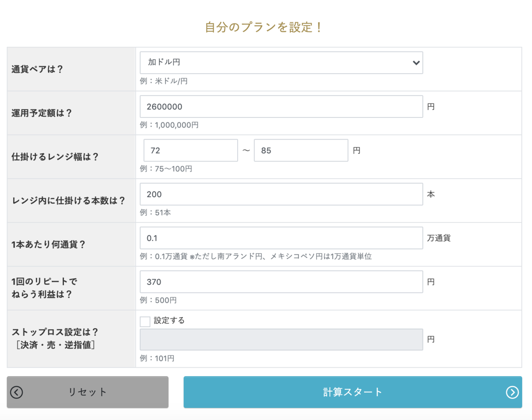Click the 計算スタート button
Screen dimensions: 532x420
pos(353,392)
